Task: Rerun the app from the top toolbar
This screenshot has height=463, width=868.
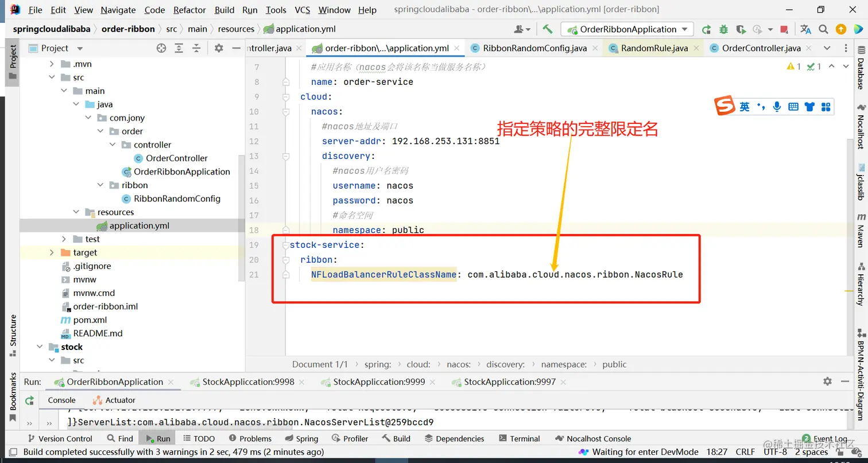Action: coord(707,29)
